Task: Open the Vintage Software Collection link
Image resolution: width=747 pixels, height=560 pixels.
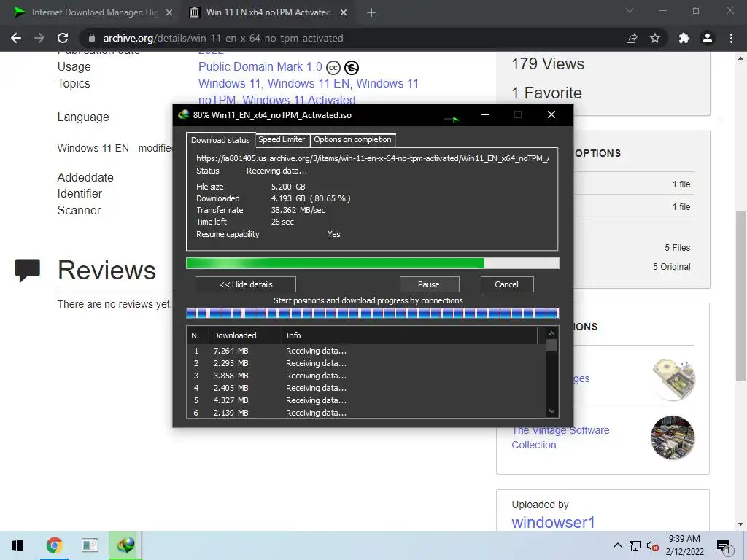Action: tap(560, 437)
